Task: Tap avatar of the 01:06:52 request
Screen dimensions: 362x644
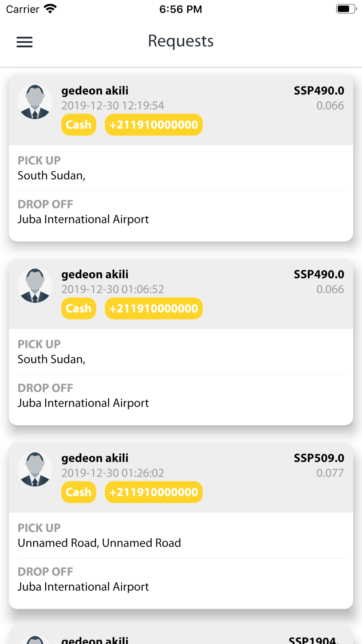Action: 35,285
